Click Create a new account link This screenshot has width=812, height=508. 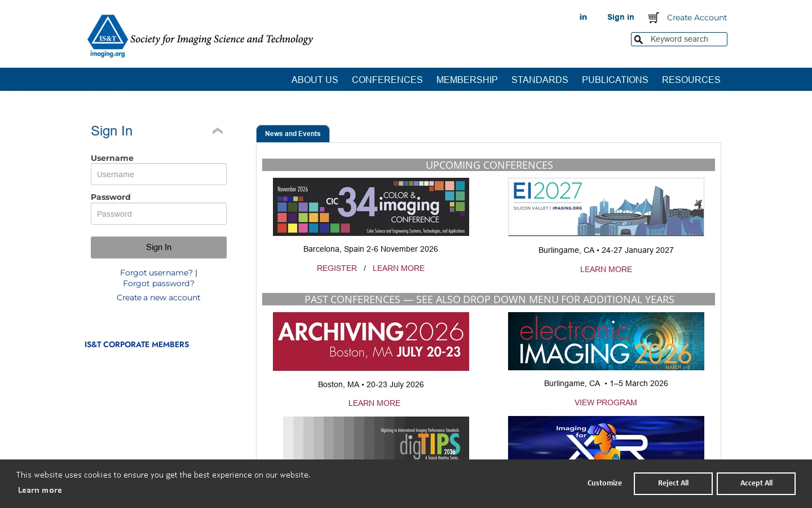click(x=158, y=297)
